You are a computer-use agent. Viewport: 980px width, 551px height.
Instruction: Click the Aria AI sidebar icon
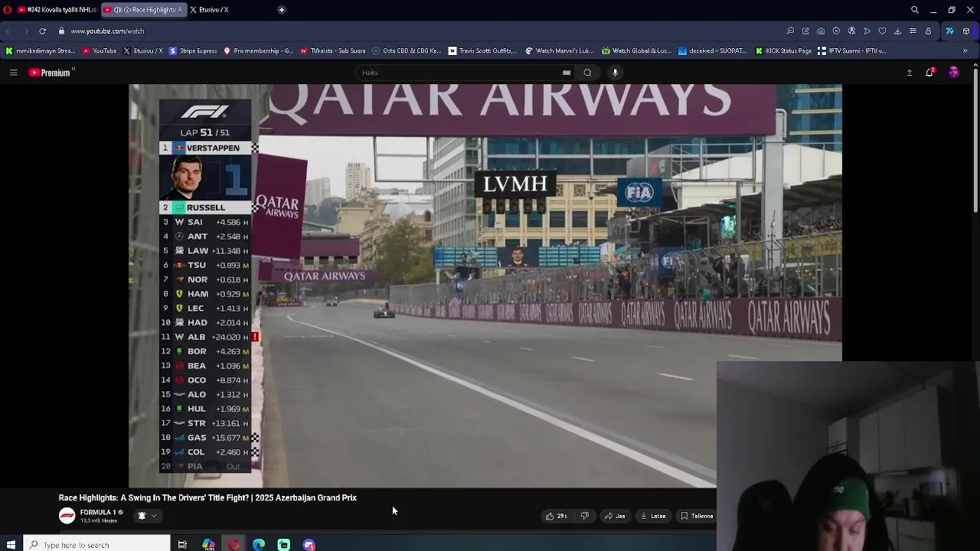coord(949,31)
